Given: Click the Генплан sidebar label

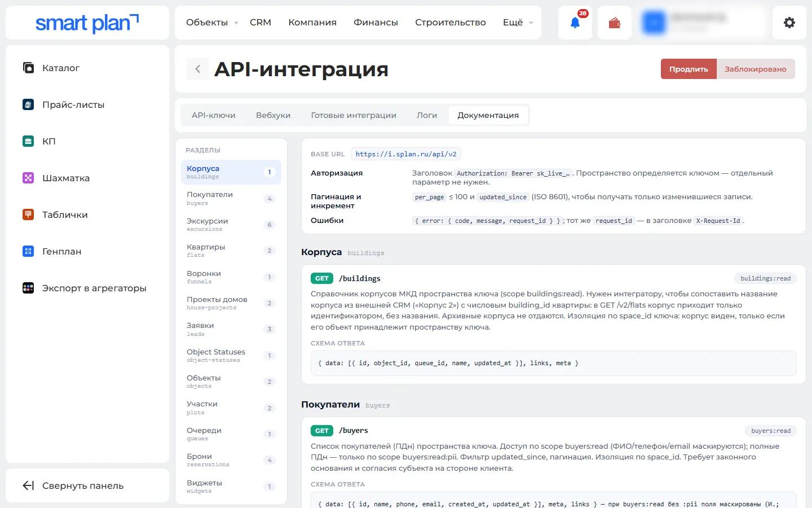Looking at the screenshot, I should click(x=62, y=251).
